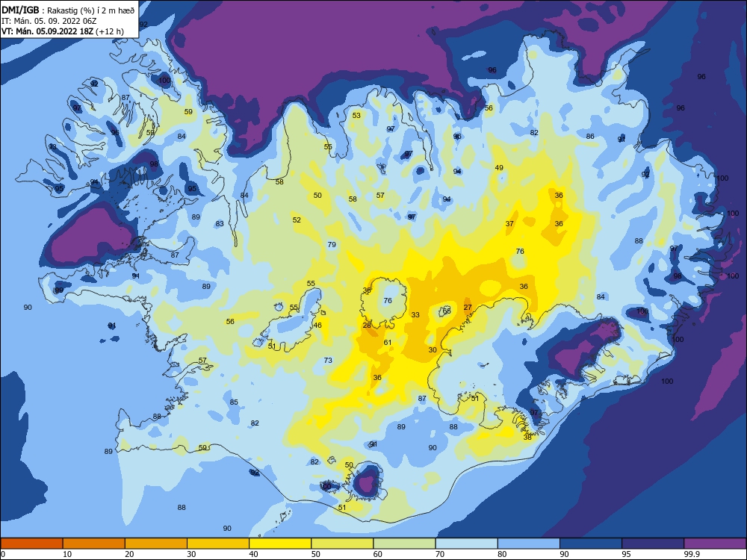Click the humidity value 86 on the map

coord(590,136)
